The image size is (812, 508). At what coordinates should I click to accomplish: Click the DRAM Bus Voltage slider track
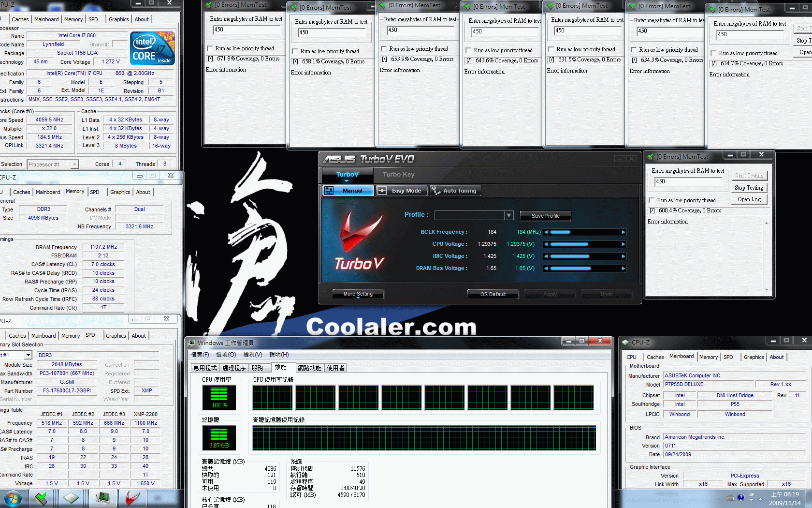tap(585, 269)
